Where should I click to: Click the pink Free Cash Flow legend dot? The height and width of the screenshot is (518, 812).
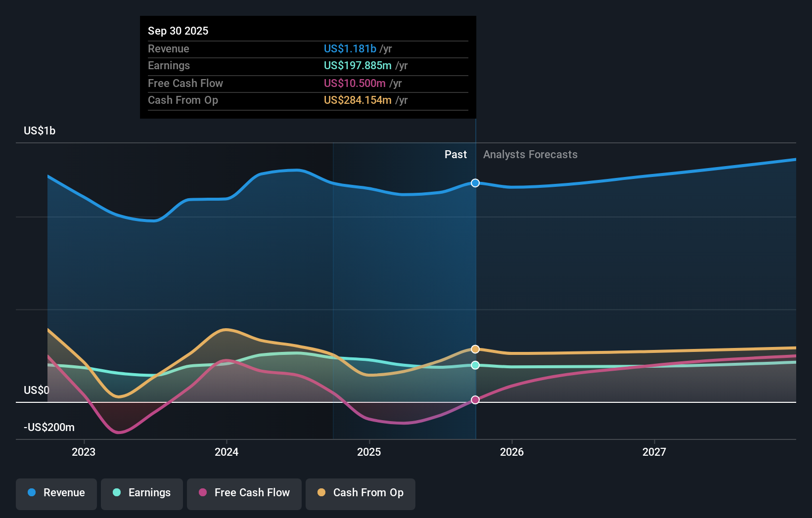(203, 492)
